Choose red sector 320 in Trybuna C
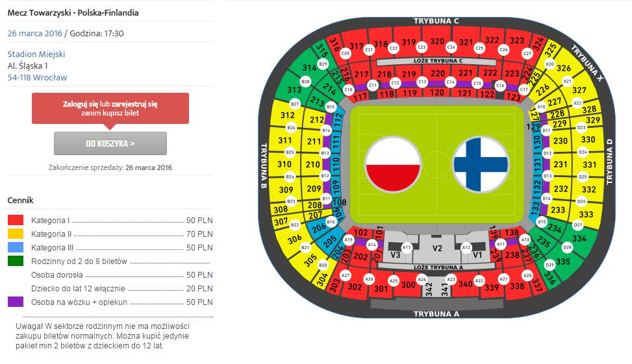The image size is (632, 364). pyautogui.click(x=438, y=41)
